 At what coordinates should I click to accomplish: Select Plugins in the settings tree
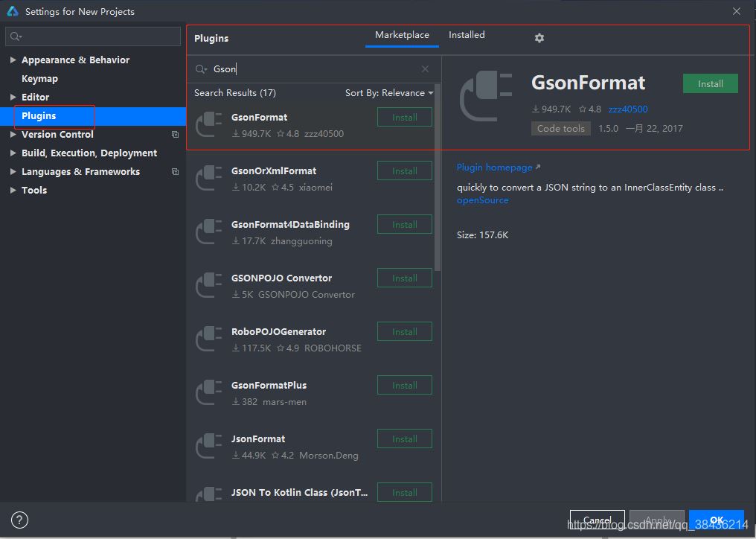[x=92, y=116]
